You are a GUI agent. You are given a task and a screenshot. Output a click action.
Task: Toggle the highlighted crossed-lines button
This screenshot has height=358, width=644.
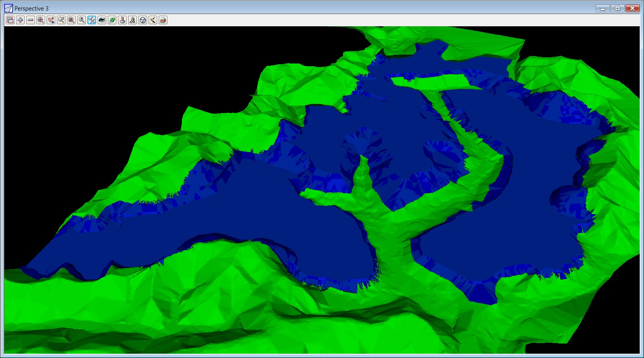tap(92, 20)
